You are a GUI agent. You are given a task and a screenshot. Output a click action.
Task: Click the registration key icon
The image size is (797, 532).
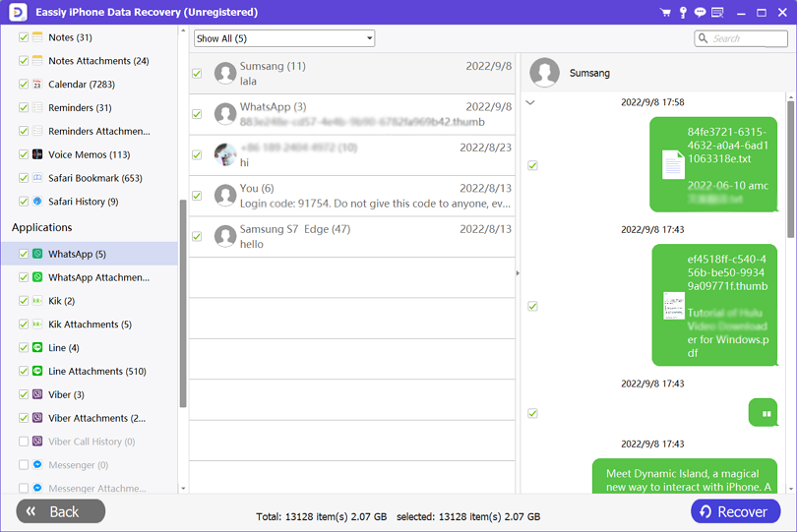tap(683, 12)
